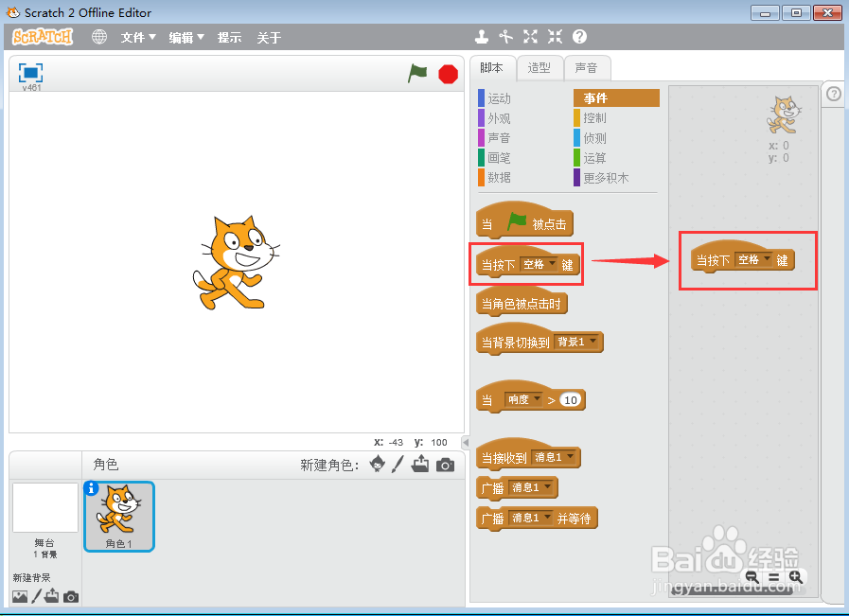Switch to the 声音 tab
Image resolution: width=849 pixels, height=616 pixels.
coord(587,68)
